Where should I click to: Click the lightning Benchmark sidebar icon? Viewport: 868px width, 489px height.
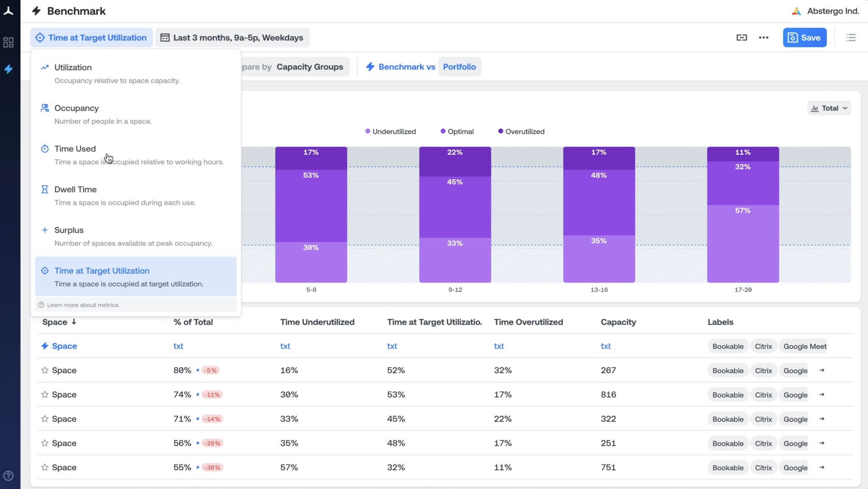(8, 69)
